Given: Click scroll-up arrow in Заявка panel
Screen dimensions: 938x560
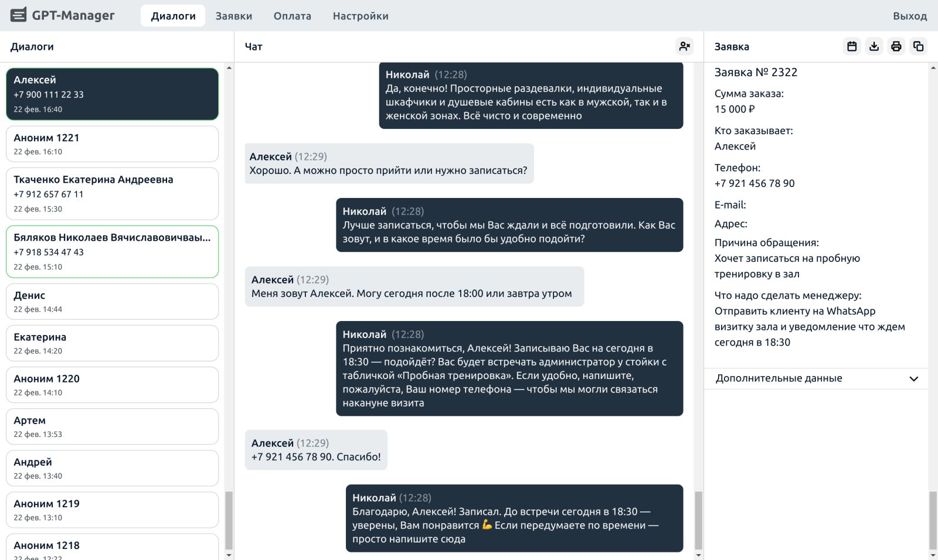Looking at the screenshot, I should coord(933,68).
